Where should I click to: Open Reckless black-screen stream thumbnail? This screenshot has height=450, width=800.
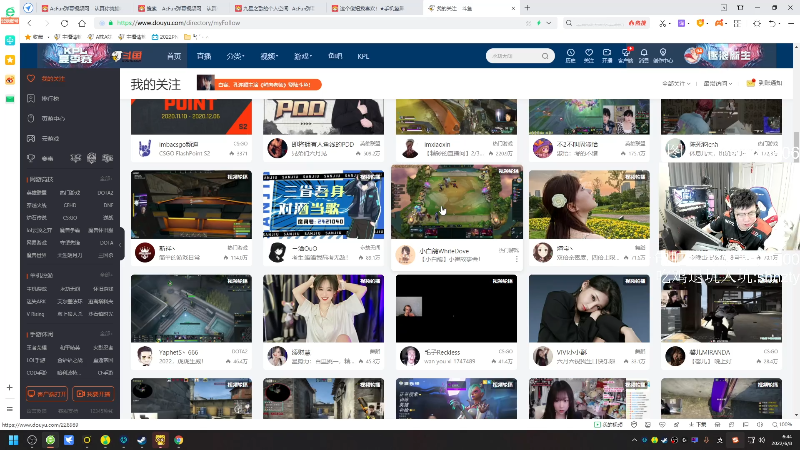pos(456,308)
